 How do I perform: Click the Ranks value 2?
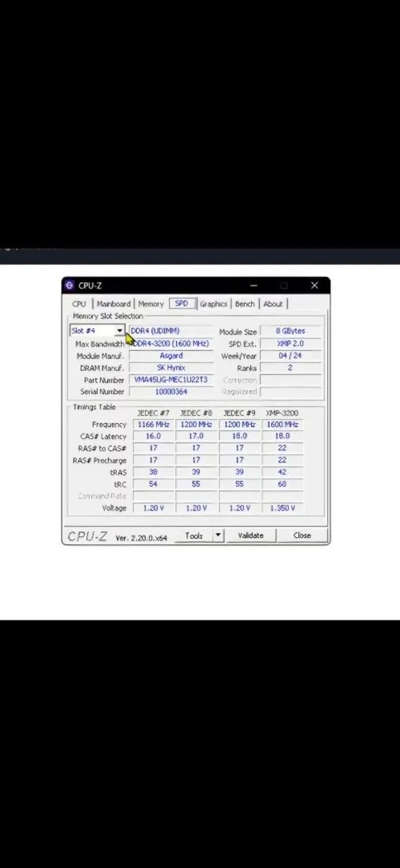coord(290,368)
